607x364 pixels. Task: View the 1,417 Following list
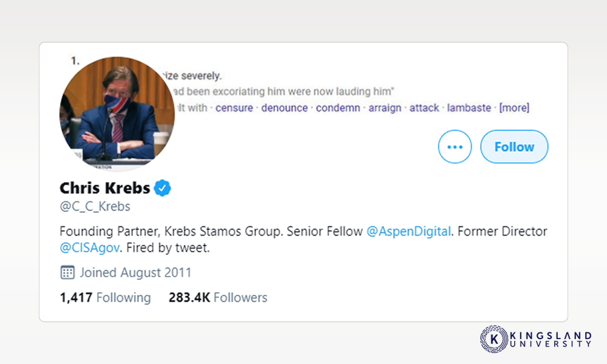click(x=105, y=297)
